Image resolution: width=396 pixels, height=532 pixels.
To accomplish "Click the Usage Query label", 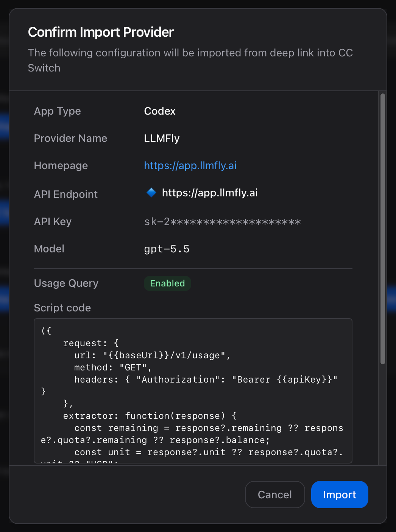I will [x=66, y=283].
